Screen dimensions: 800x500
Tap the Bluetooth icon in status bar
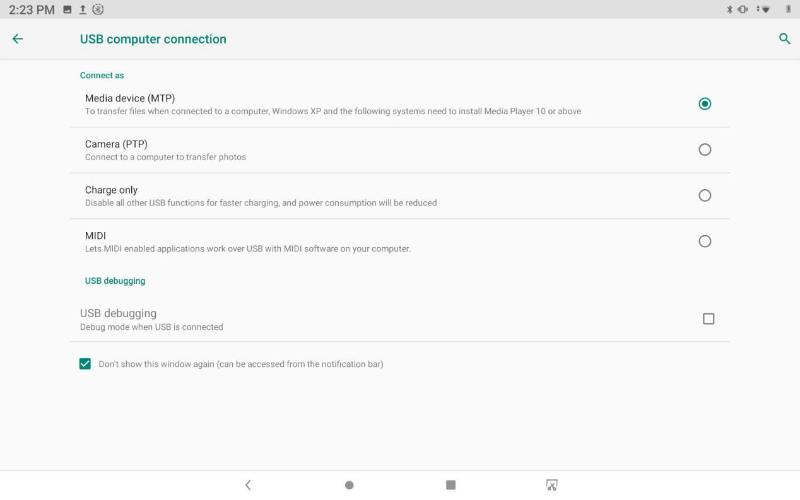[x=729, y=9]
